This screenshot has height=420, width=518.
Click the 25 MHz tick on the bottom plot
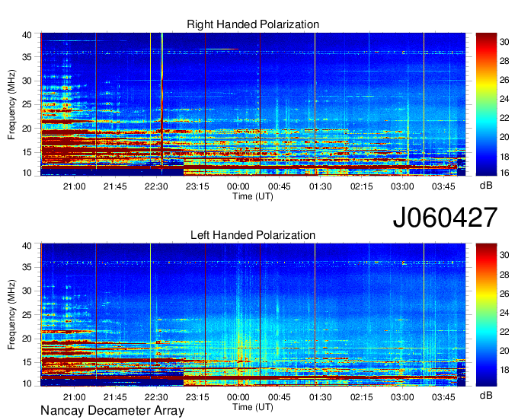click(x=27, y=315)
